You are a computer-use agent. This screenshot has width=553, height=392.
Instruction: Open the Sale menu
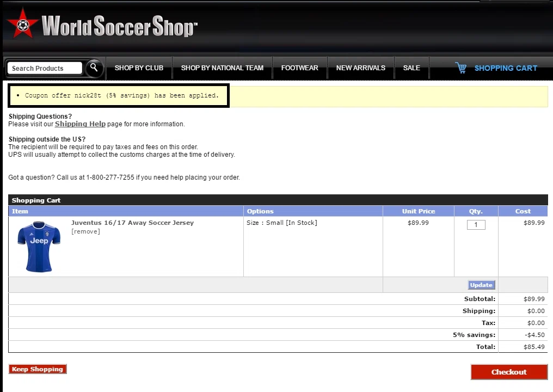coord(411,68)
